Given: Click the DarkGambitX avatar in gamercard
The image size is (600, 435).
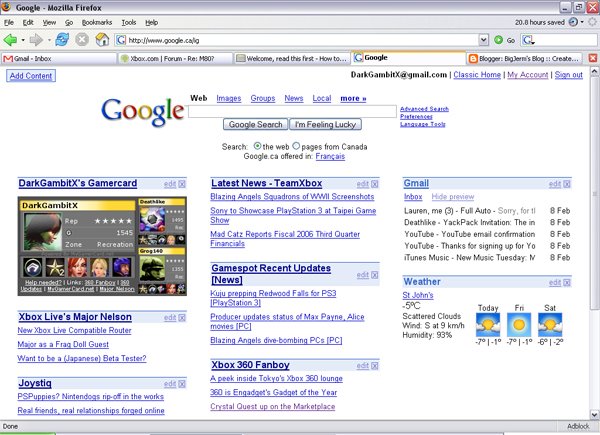Looking at the screenshot, I should click(x=42, y=232).
